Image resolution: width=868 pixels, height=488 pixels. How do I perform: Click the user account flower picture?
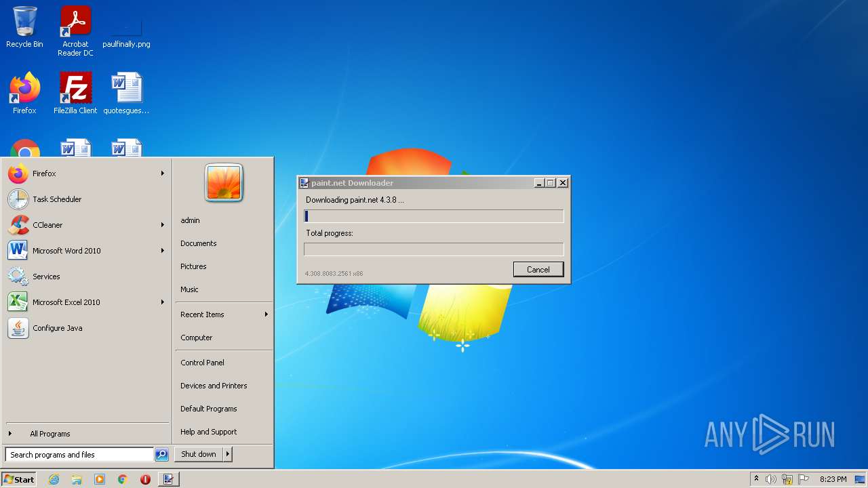coord(224,183)
